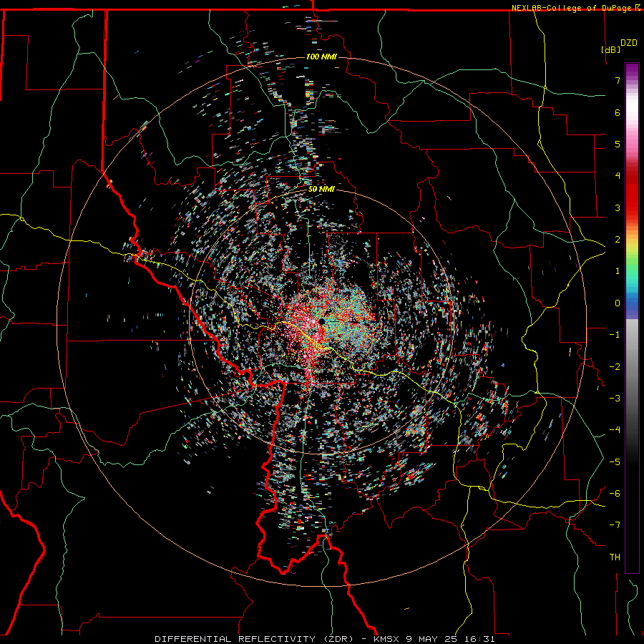Click the TH threshold label on the legend
The height and width of the screenshot is (644, 644).
coord(615,557)
